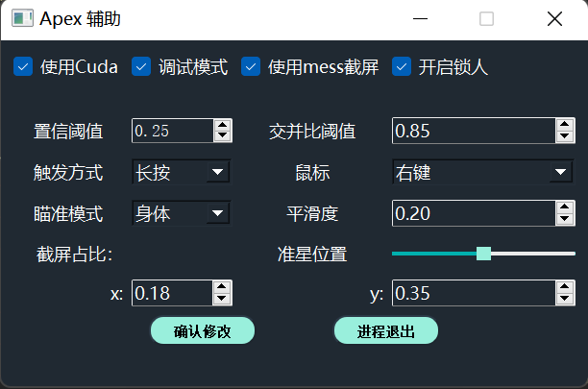Click the 截屏占比 label
This screenshot has width=588, height=389.
point(74,255)
